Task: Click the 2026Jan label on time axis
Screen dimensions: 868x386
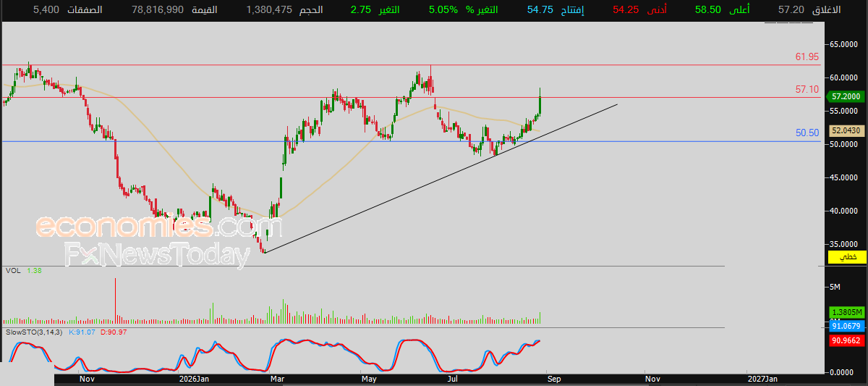Action: pyautogui.click(x=194, y=379)
